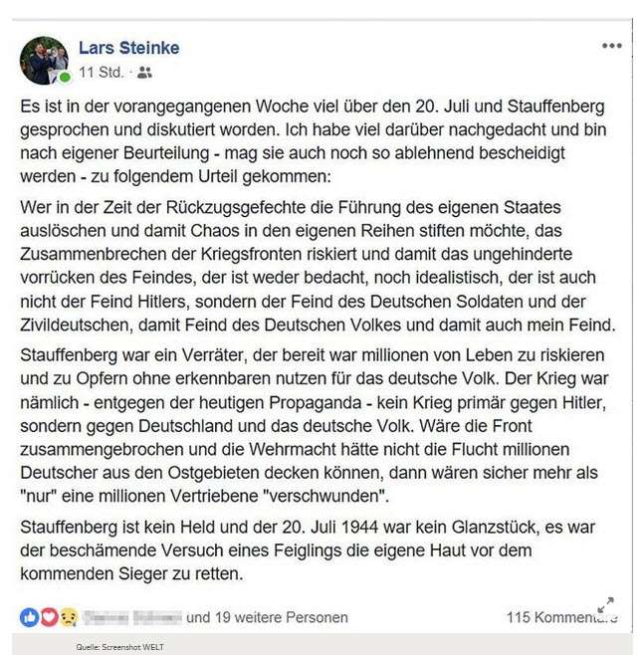This screenshot has width=644, height=655.
Task: Click the blurred name beside reactions
Action: (132, 617)
